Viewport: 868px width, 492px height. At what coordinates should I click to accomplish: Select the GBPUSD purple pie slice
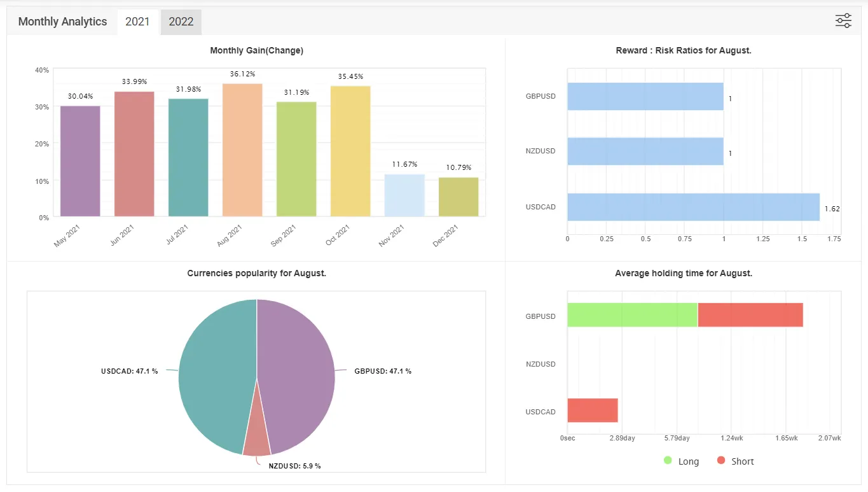pyautogui.click(x=299, y=376)
